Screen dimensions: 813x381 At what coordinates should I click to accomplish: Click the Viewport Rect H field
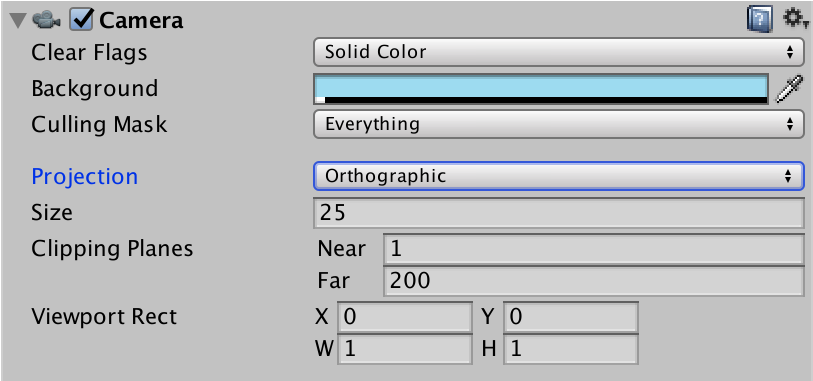[x=571, y=349]
